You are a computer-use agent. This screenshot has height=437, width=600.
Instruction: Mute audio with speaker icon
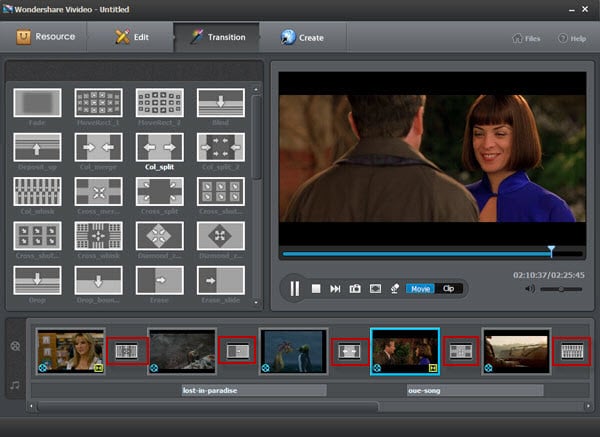point(530,289)
